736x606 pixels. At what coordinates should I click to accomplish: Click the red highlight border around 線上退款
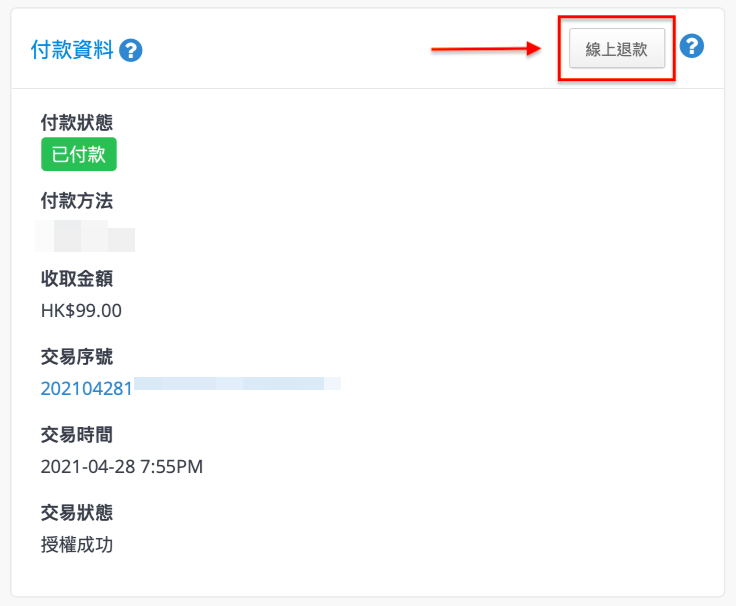point(616,17)
